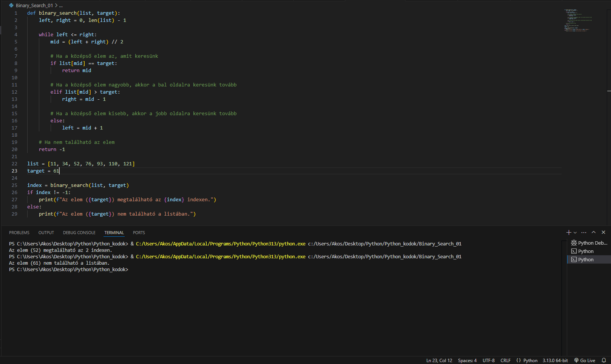Click Python interpreter version 3.13.0 64-bit
611x364 pixels.
555,361
